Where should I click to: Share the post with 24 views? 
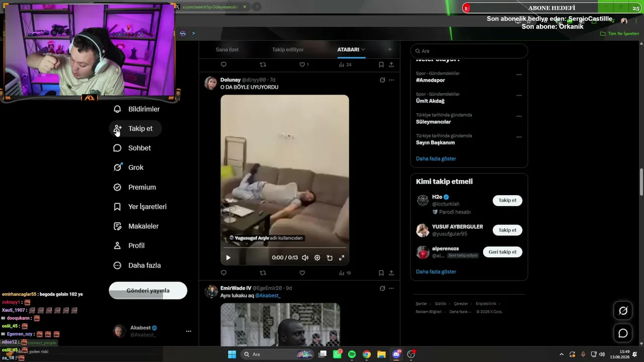[x=391, y=64]
